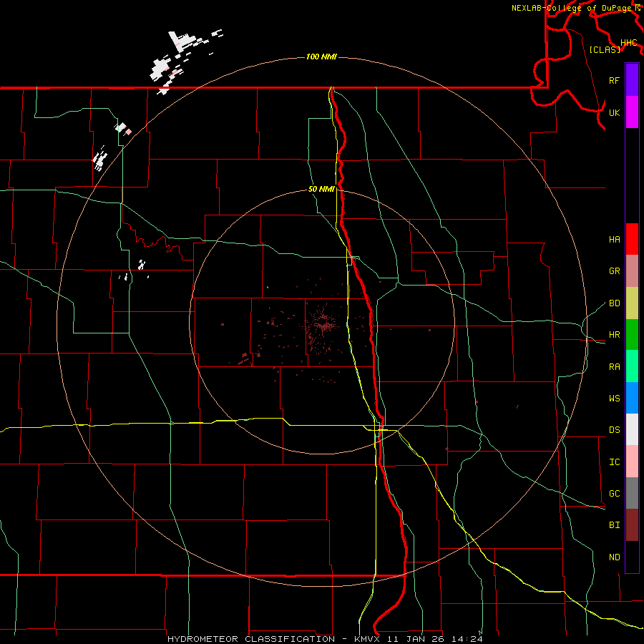Click the Hydrometeor Classification caption text
The height and width of the screenshot is (644, 644).
[325, 639]
